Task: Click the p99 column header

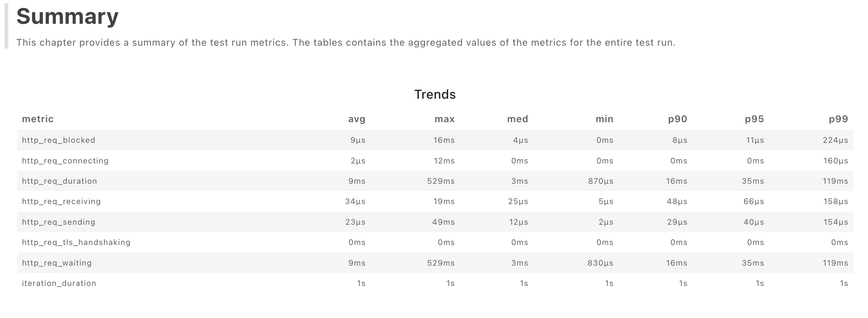Action: (838, 119)
